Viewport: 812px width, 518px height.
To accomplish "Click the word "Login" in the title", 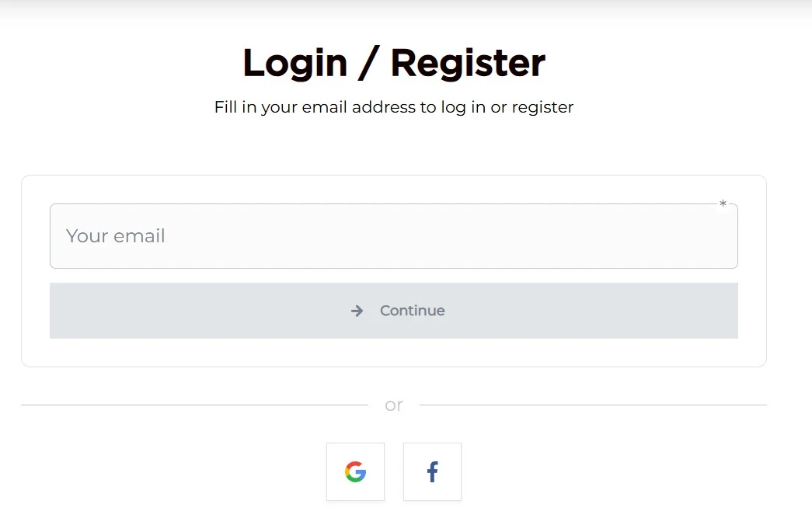I will [294, 63].
